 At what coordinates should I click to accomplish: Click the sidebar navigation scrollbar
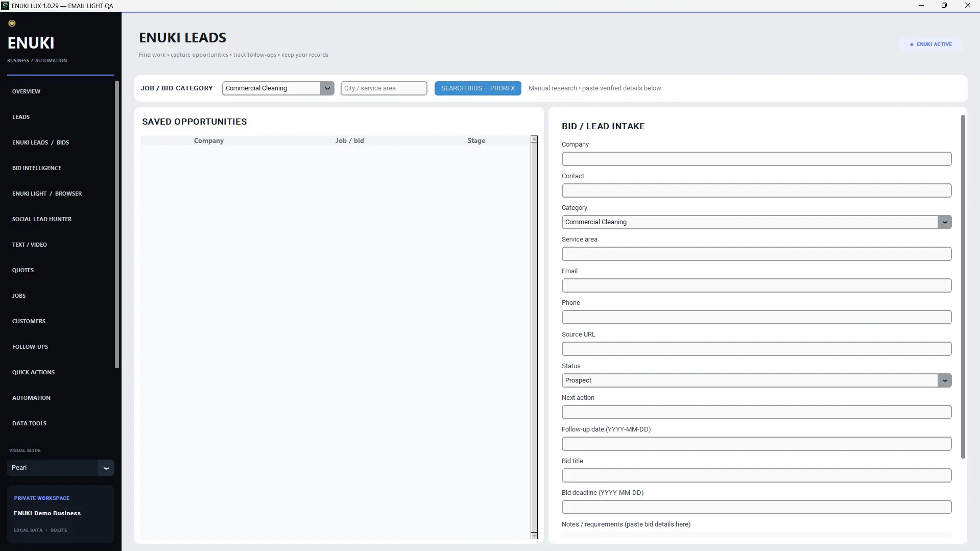point(117,224)
